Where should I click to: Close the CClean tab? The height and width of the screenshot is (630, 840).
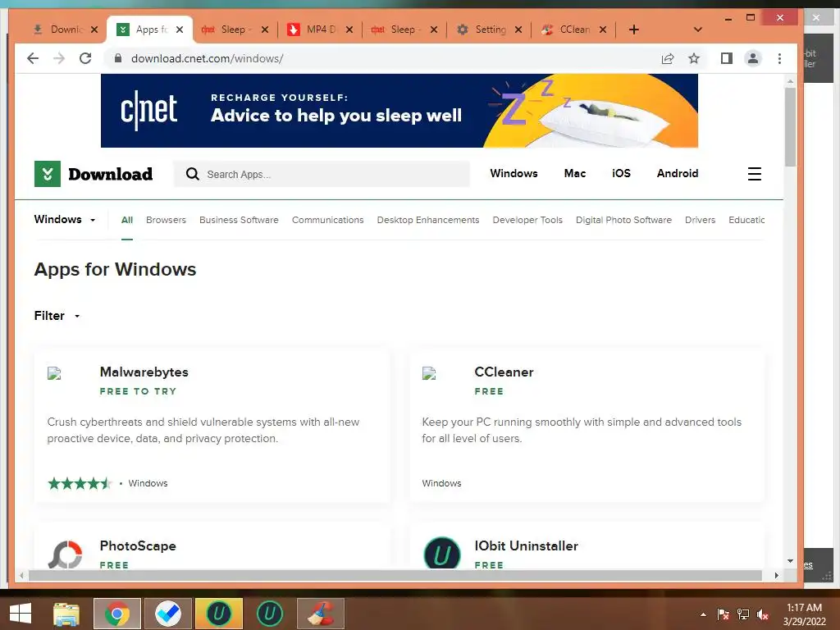pos(603,30)
